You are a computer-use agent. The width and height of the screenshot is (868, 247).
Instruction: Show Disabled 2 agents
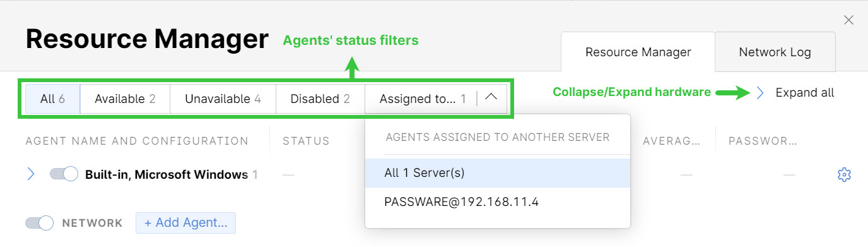[x=320, y=99]
